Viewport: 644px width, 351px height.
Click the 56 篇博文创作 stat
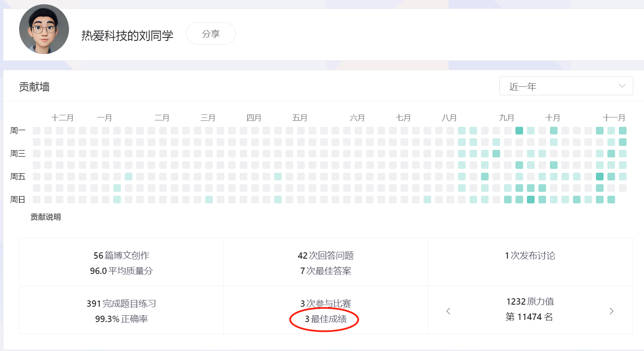(121, 255)
